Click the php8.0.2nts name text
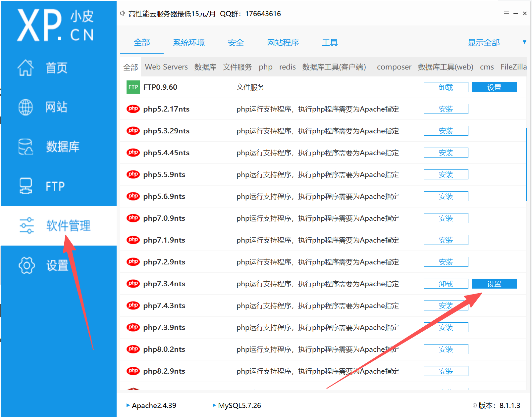 (x=164, y=349)
